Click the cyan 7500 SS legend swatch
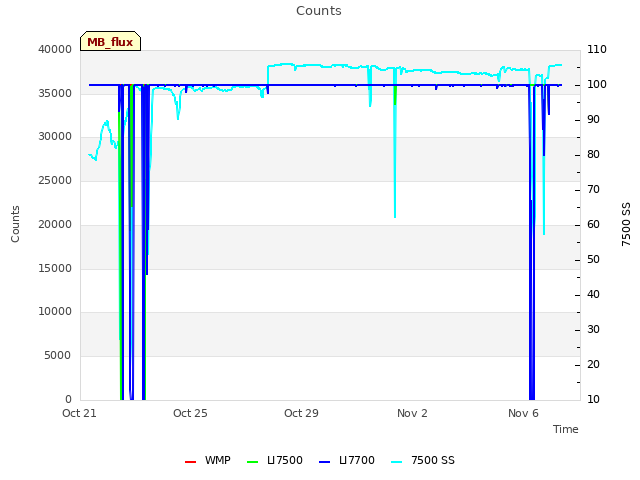This screenshot has height=480, width=640. click(397, 462)
